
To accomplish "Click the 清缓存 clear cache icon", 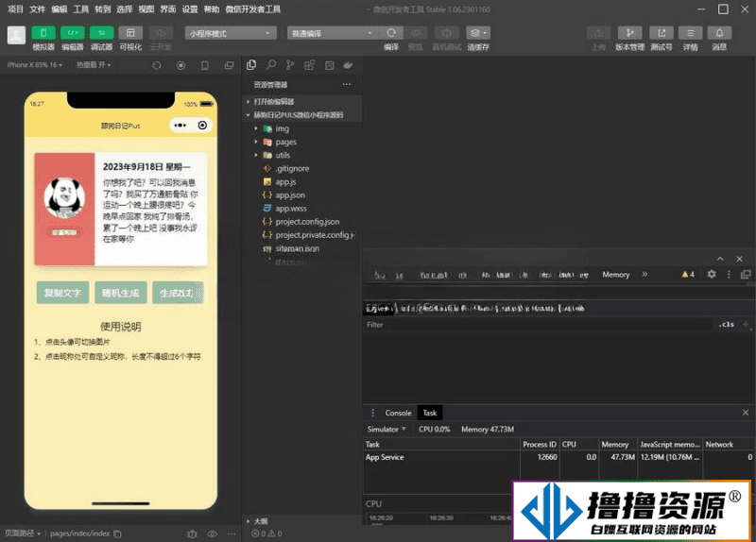I will pyautogui.click(x=478, y=33).
